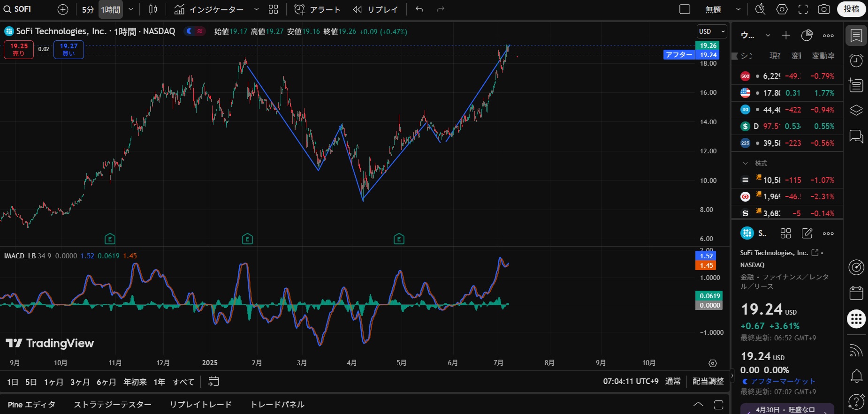Open the layout setup square icon
The image size is (868, 414).
[x=685, y=9]
